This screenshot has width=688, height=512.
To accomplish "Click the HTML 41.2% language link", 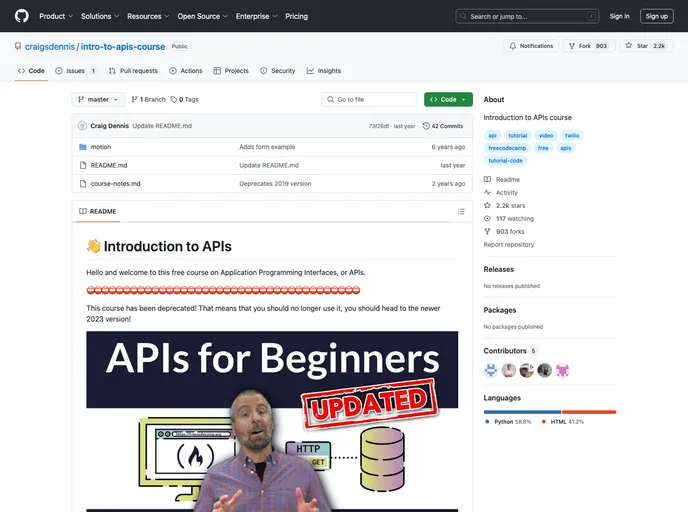I will [563, 422].
